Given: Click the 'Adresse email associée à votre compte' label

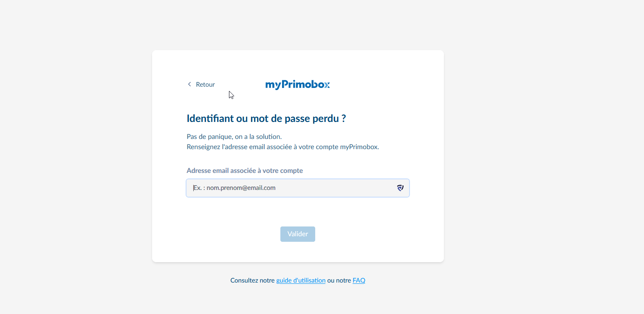Looking at the screenshot, I should [245, 171].
